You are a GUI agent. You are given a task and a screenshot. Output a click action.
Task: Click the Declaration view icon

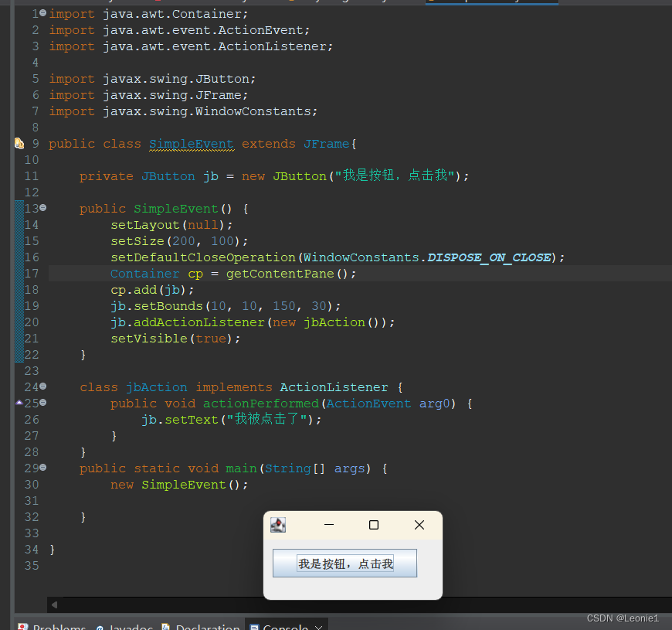(x=166, y=626)
